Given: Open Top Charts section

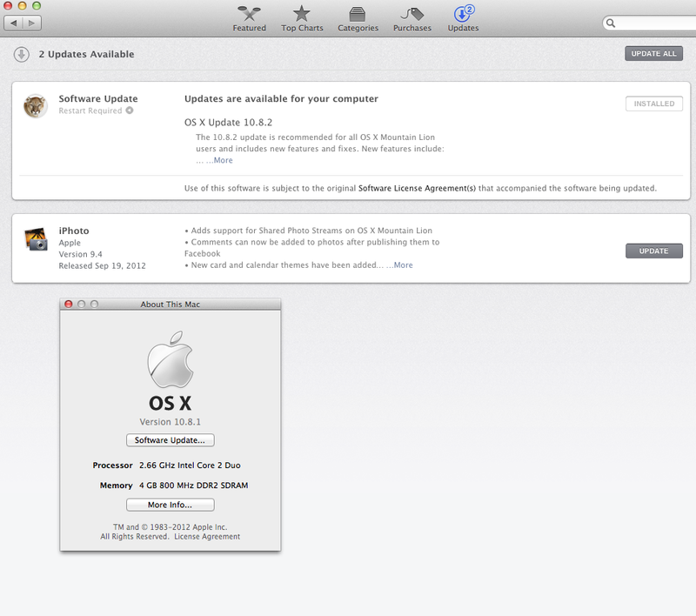Looking at the screenshot, I should click(302, 19).
